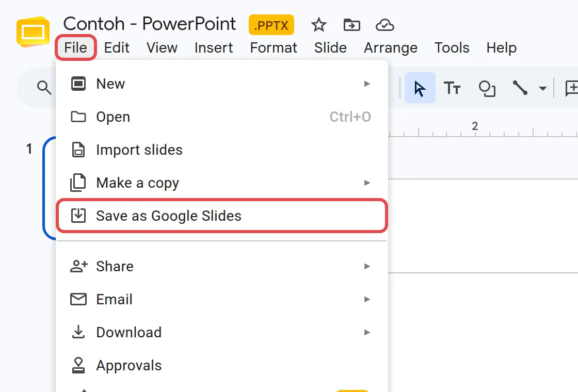
Task: Click the Email envelope icon
Action: pos(78,299)
